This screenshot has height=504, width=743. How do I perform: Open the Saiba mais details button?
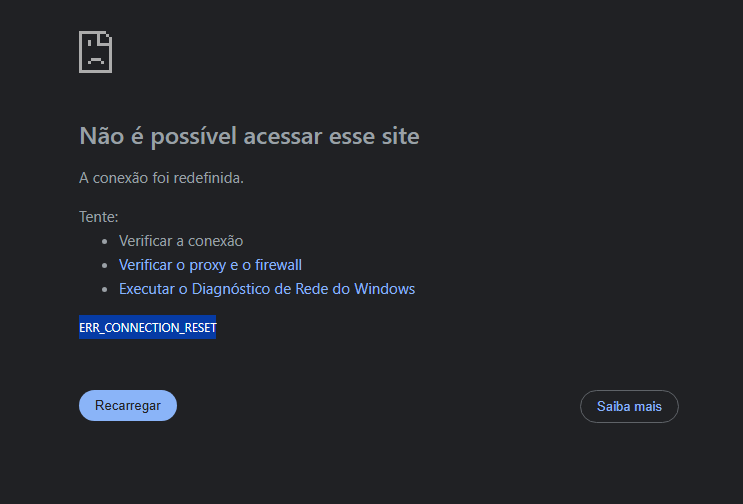(629, 406)
